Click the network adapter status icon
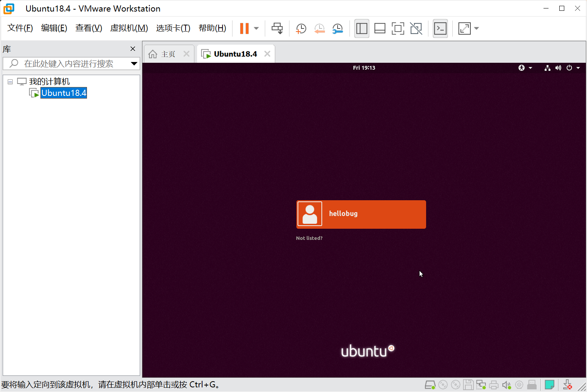This screenshot has width=587, height=392. 481,384
